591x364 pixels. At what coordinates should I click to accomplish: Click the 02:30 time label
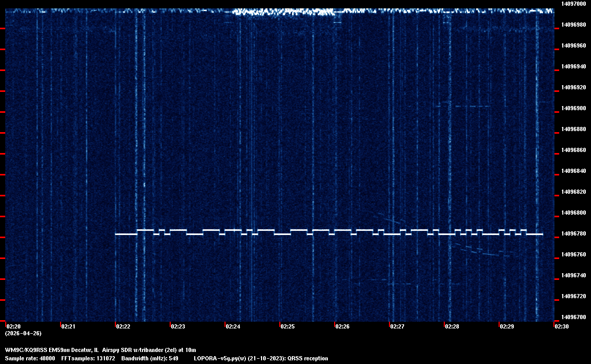[x=562, y=326]
